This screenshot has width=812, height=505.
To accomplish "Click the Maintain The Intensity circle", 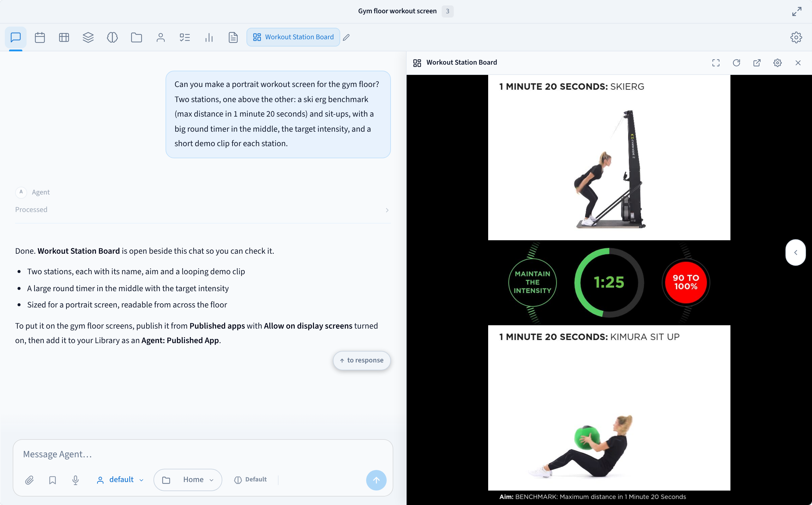I will click(x=533, y=283).
